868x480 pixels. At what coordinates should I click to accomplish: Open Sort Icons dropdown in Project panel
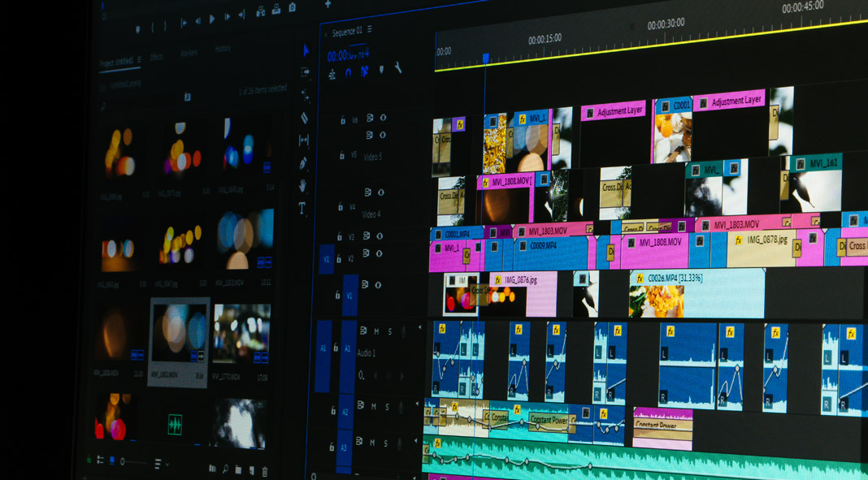(162, 464)
